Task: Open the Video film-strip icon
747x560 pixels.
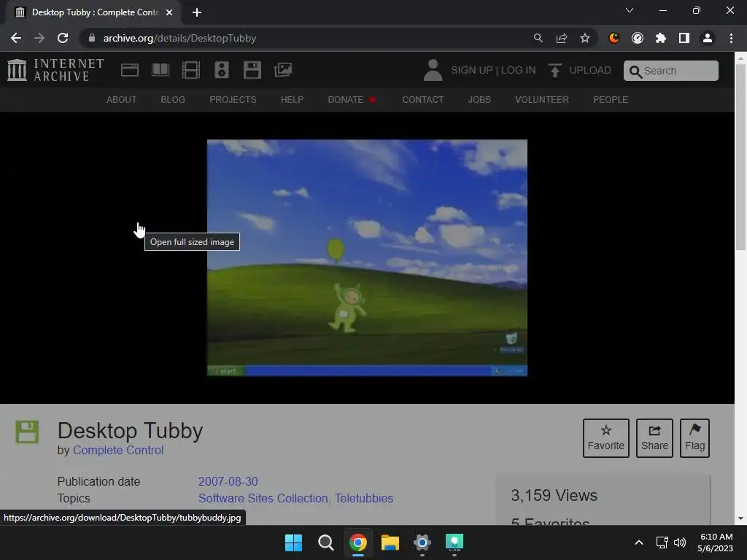Action: coord(191,70)
